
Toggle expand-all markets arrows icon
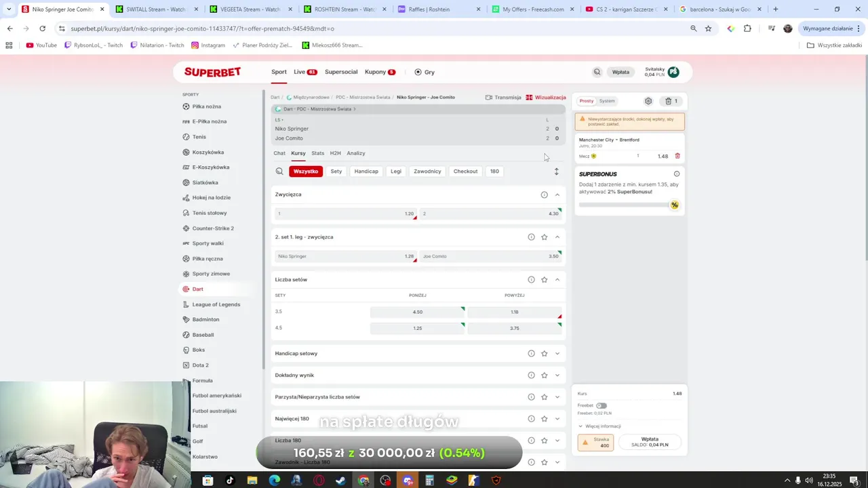click(x=557, y=171)
